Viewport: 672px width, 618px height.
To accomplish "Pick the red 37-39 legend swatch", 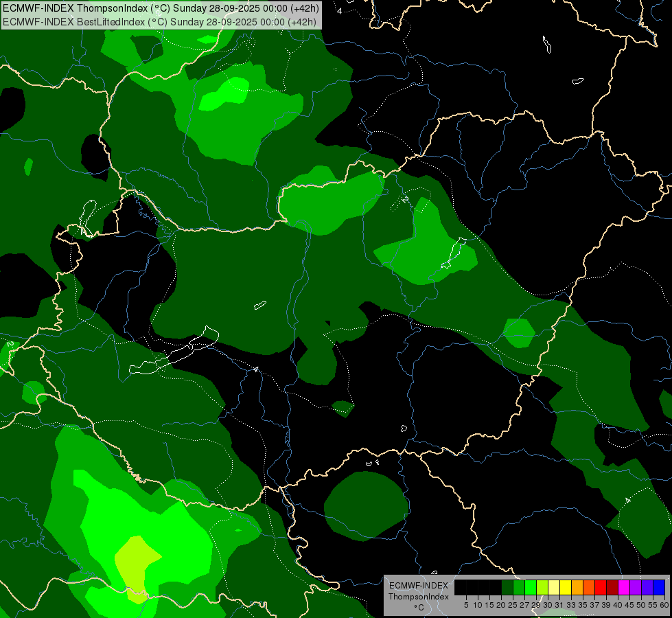I will pyautogui.click(x=600, y=587).
